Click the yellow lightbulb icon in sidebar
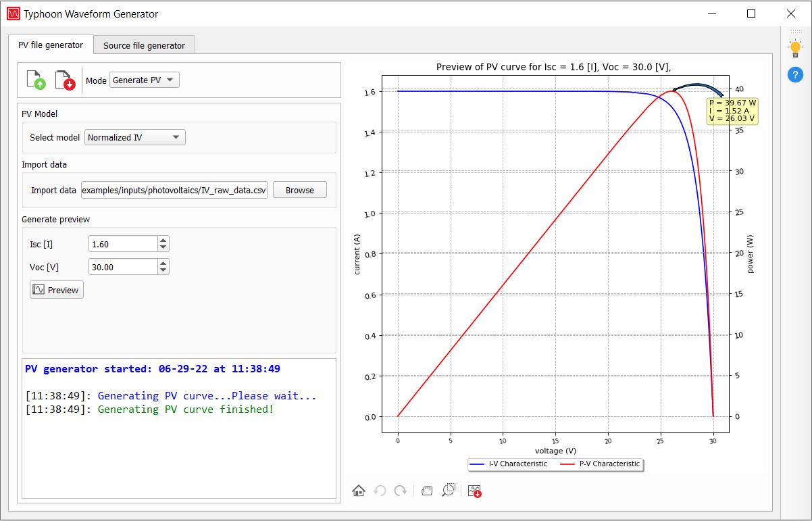The height and width of the screenshot is (521, 812). 795,49
